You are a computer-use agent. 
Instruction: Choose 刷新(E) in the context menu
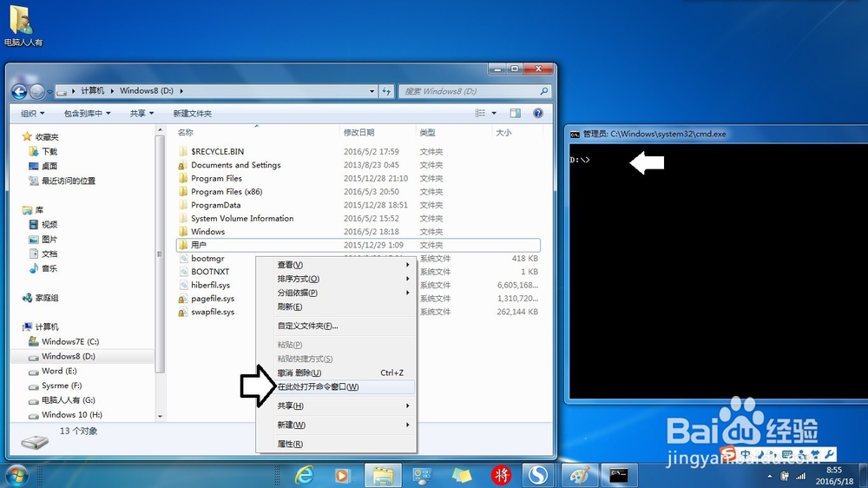[x=335, y=307]
